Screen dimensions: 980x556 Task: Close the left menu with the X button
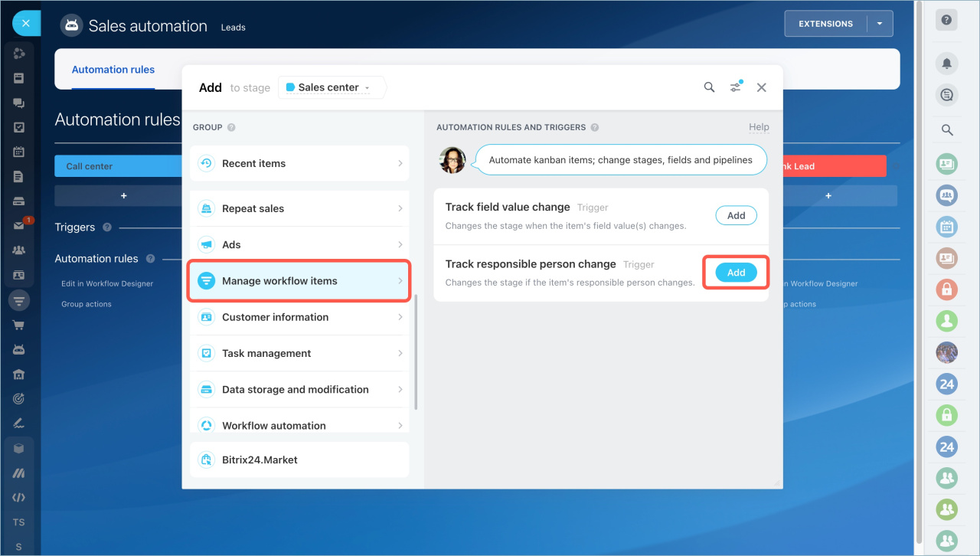click(x=26, y=24)
